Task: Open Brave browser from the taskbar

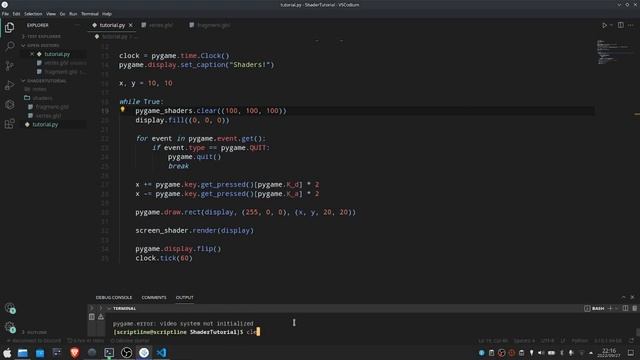Action: pyautogui.click(x=74, y=353)
